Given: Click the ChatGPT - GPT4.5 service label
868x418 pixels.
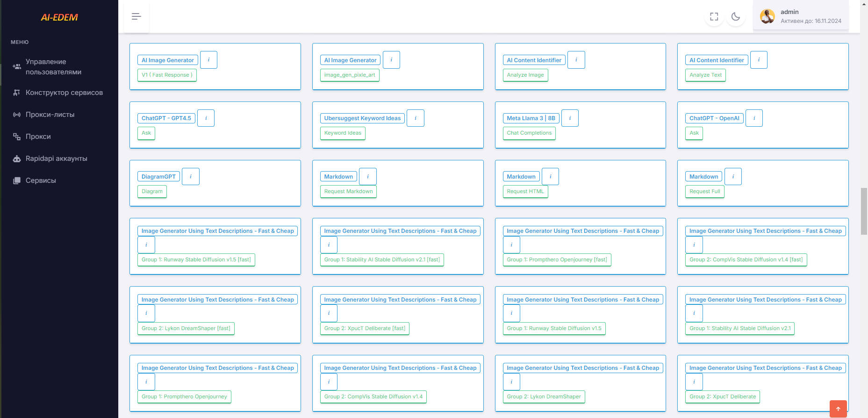Looking at the screenshot, I should [x=166, y=118].
